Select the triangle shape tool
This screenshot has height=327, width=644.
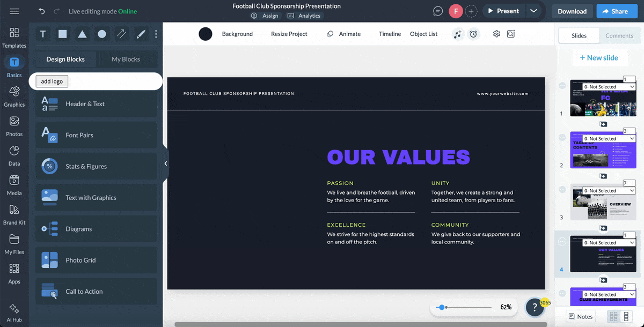pyautogui.click(x=82, y=34)
